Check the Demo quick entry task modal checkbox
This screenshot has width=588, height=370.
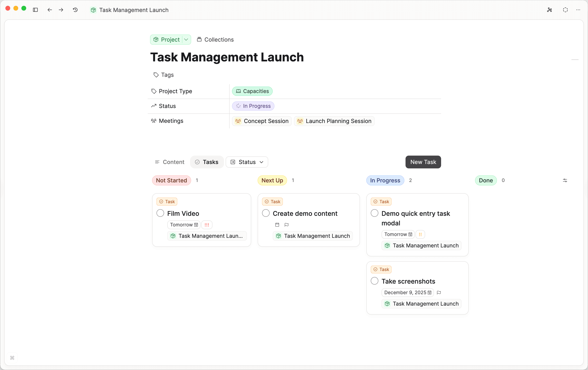(374, 213)
